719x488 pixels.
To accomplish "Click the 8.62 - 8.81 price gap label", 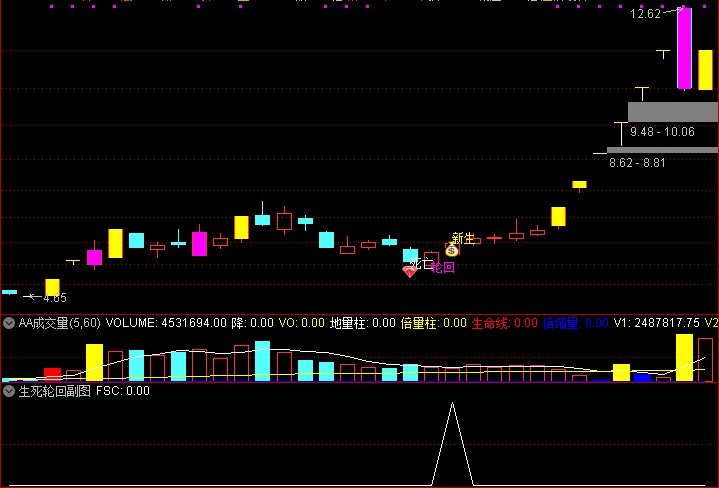I will [637, 162].
